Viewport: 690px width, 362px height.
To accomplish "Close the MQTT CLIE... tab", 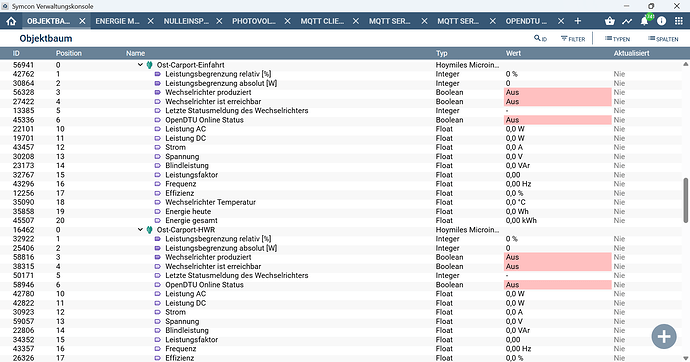I will (356, 21).
